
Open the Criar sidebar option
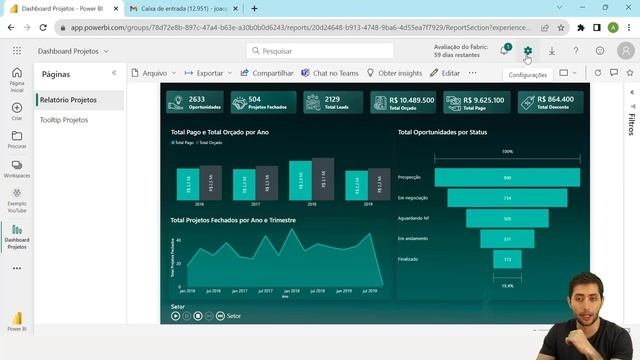click(17, 111)
